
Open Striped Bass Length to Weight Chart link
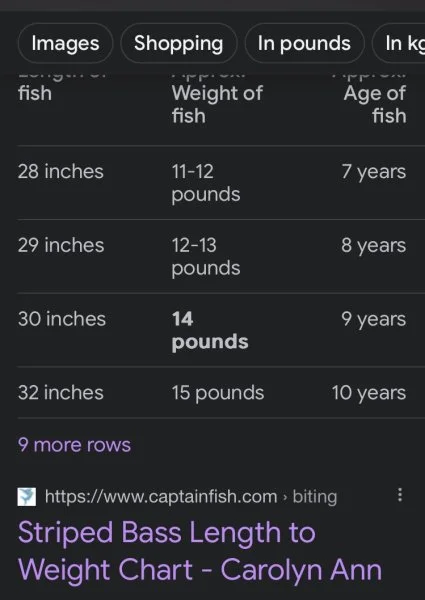(200, 551)
